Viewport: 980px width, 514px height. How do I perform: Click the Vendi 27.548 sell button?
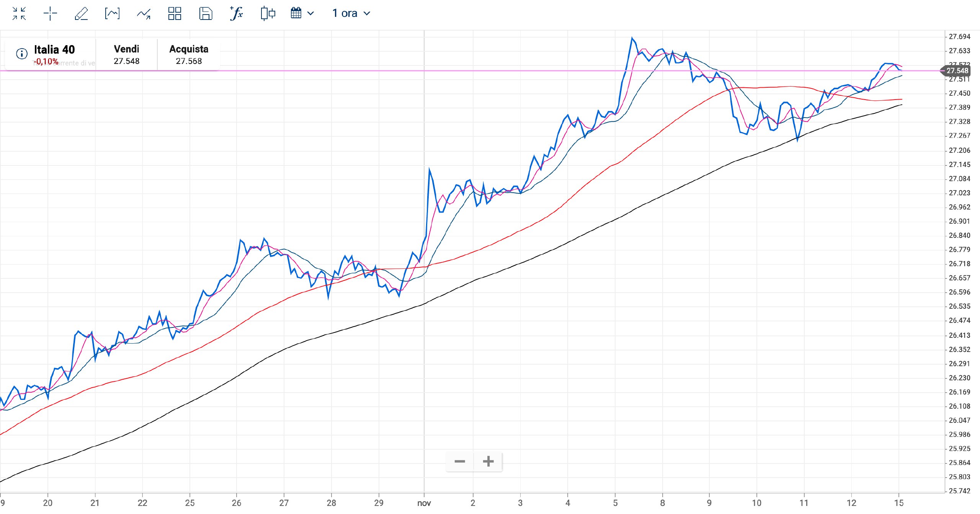tap(127, 54)
